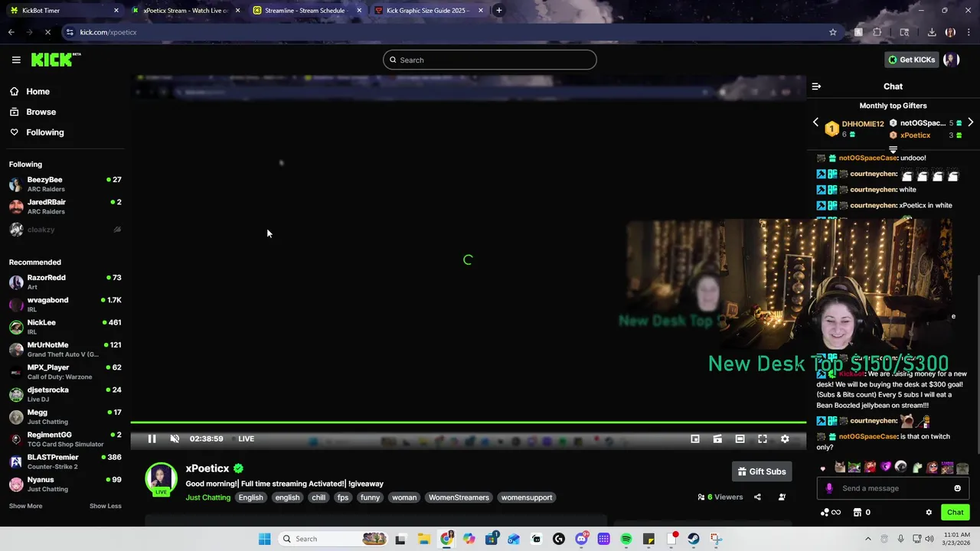Image resolution: width=980 pixels, height=551 pixels.
Task: Open stream clip tool icon
Action: click(717, 439)
